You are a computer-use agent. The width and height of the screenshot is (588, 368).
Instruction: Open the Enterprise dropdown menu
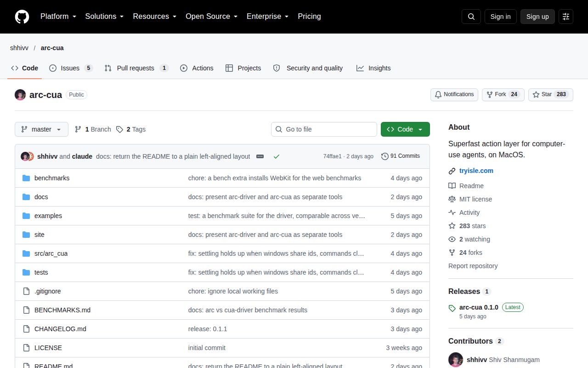tap(267, 17)
